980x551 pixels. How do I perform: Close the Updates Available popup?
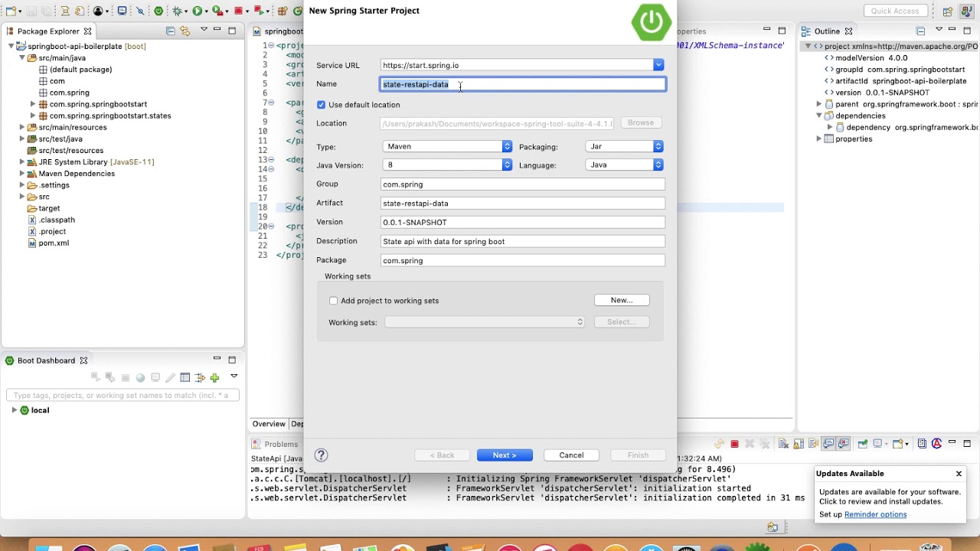[959, 474]
